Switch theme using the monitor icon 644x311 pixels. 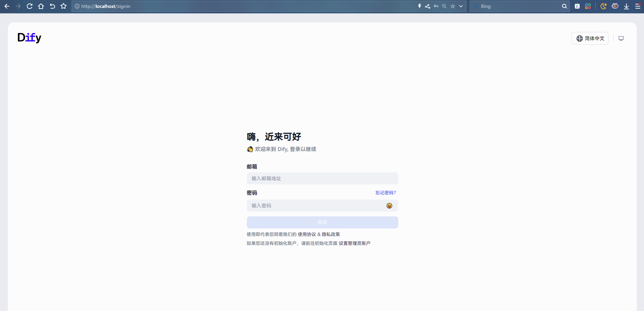(x=621, y=39)
